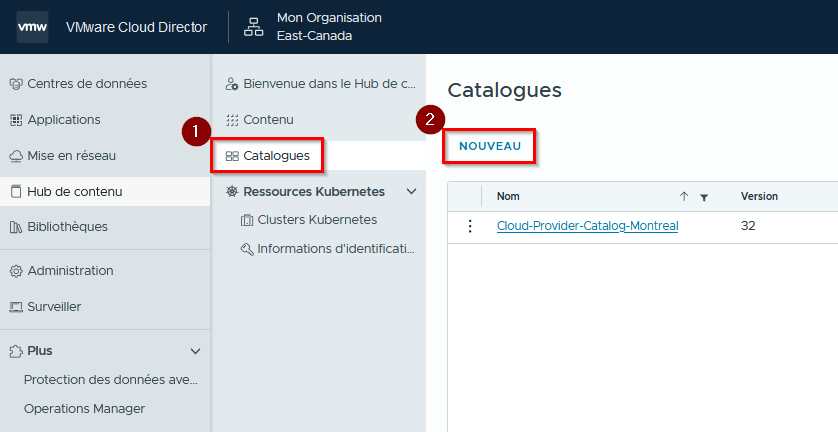Click the NOUVEAU button
Image resolution: width=838 pixels, height=432 pixels.
pyautogui.click(x=490, y=146)
